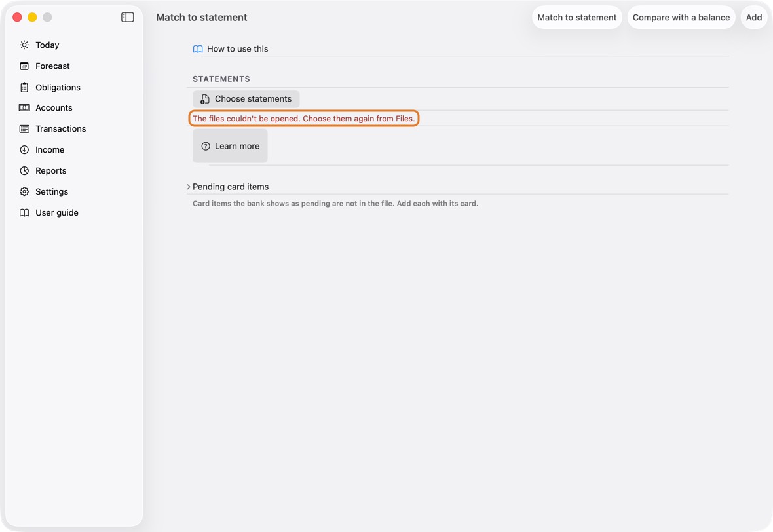Click the Transactions list icon

coord(24,128)
